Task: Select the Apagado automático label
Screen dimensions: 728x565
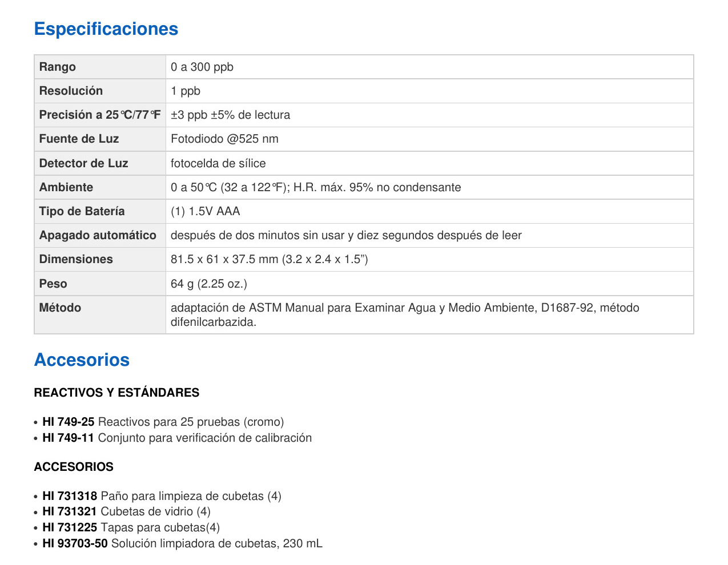Action: pyautogui.click(x=98, y=235)
